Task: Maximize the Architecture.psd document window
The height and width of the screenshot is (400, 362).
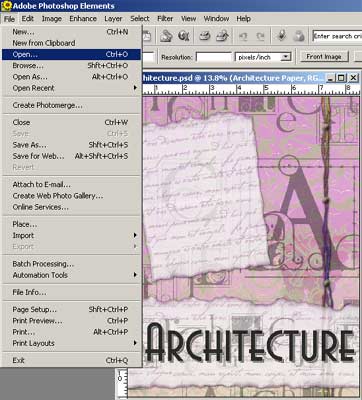Action: click(341, 78)
